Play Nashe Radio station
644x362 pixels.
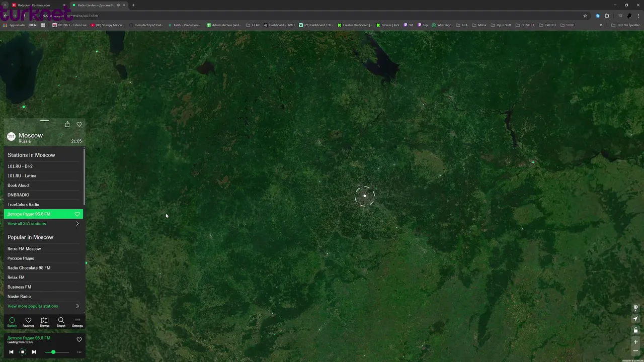[43, 297]
